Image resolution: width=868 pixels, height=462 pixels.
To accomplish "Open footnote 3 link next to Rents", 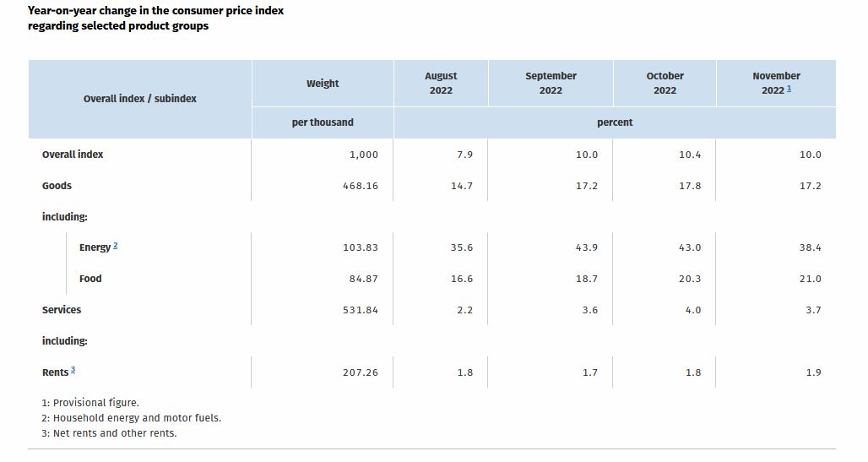I will pos(73,370).
